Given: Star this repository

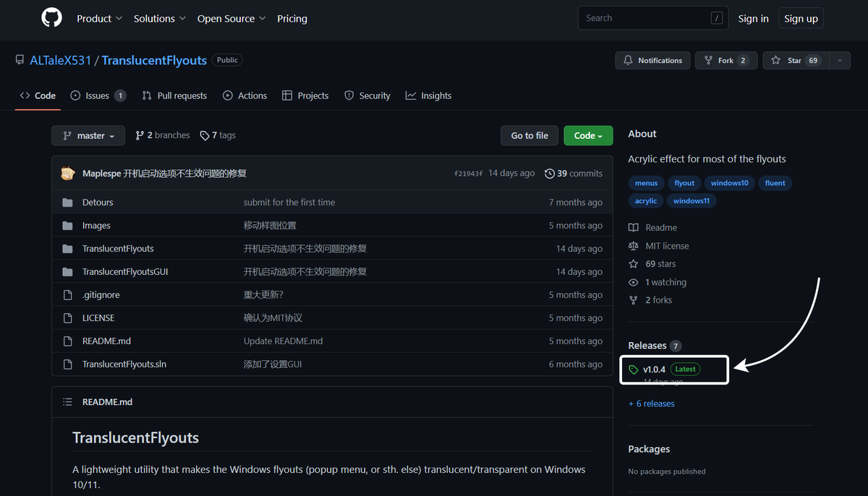Looking at the screenshot, I should [796, 61].
